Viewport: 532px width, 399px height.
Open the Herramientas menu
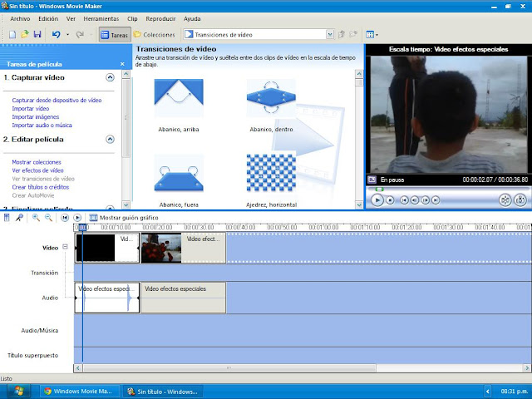101,18
